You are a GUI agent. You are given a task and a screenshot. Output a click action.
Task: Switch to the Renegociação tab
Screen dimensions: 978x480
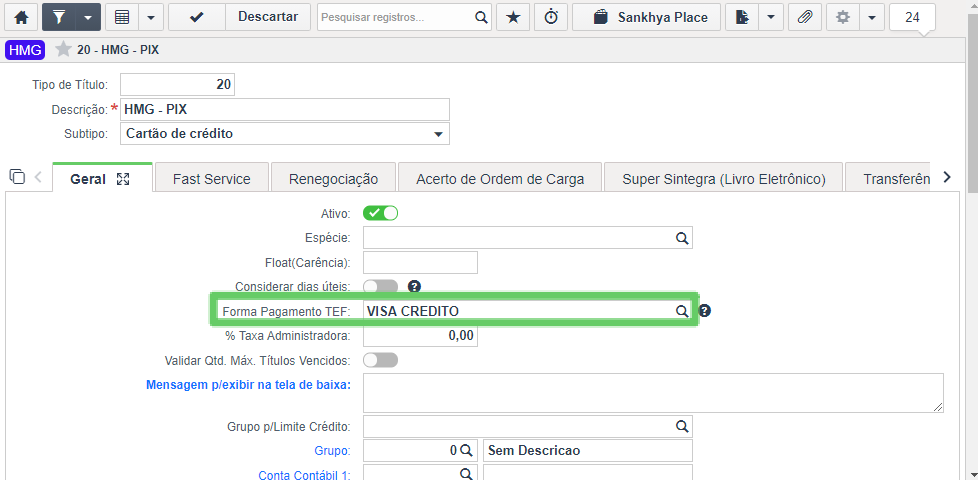[x=333, y=179]
